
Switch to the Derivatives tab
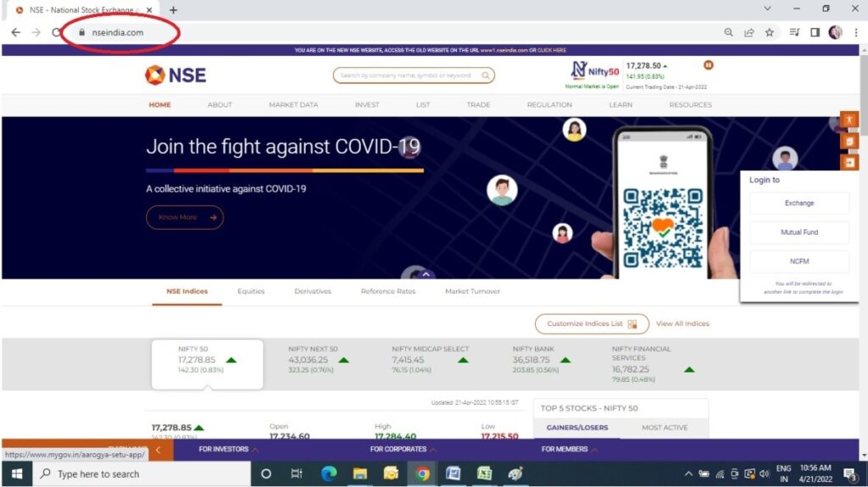tap(313, 291)
